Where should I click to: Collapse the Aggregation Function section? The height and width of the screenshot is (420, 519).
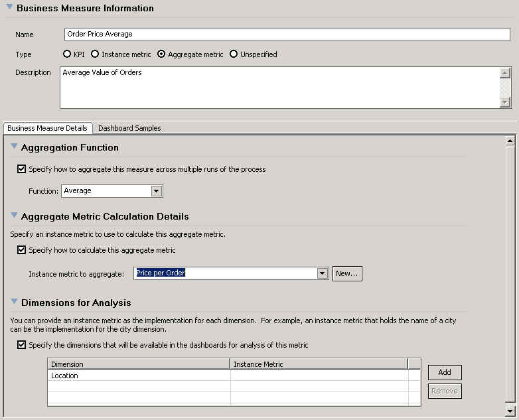pos(14,147)
